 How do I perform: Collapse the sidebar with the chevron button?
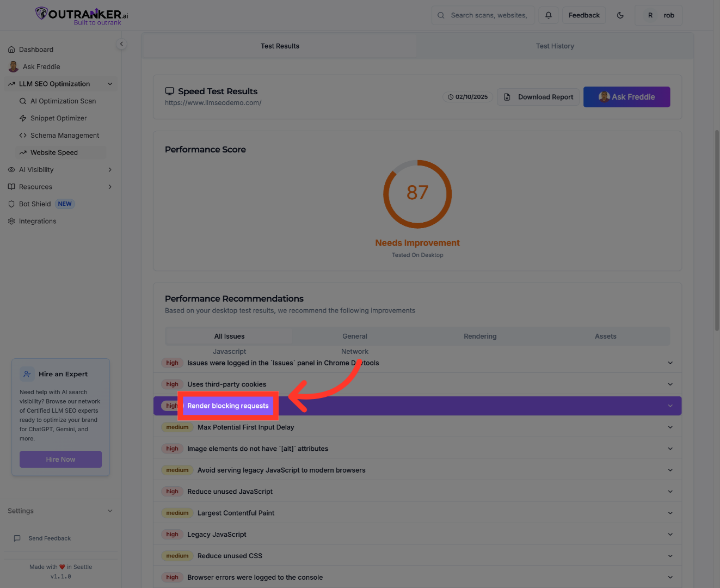[x=121, y=44]
